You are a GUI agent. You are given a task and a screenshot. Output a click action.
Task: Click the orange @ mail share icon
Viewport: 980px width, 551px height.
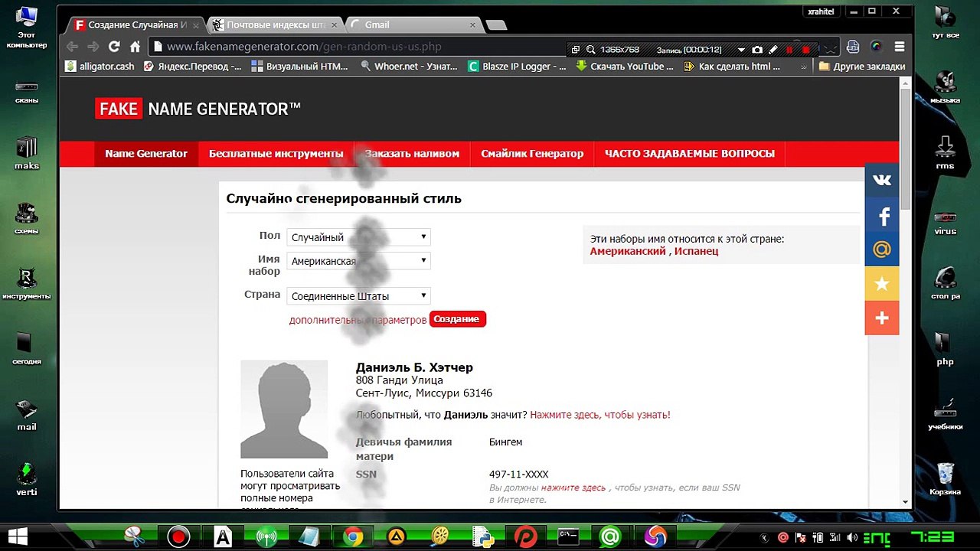[882, 249]
